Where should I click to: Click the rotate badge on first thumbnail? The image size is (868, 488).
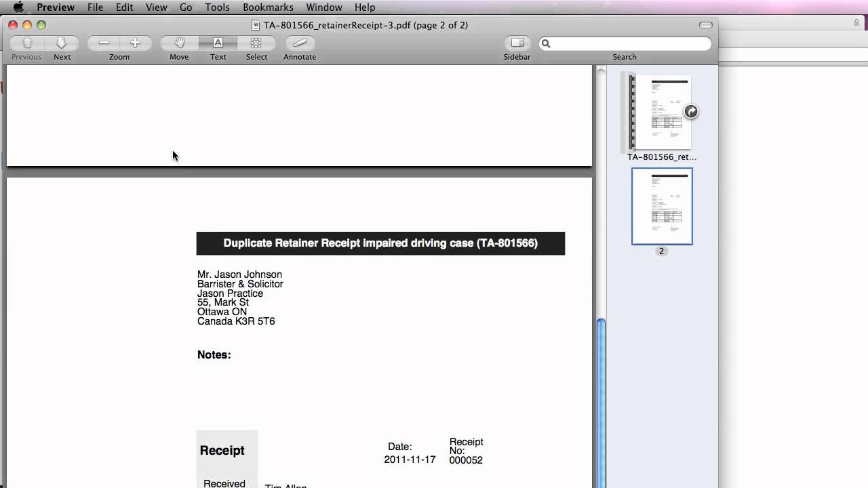pyautogui.click(x=690, y=112)
